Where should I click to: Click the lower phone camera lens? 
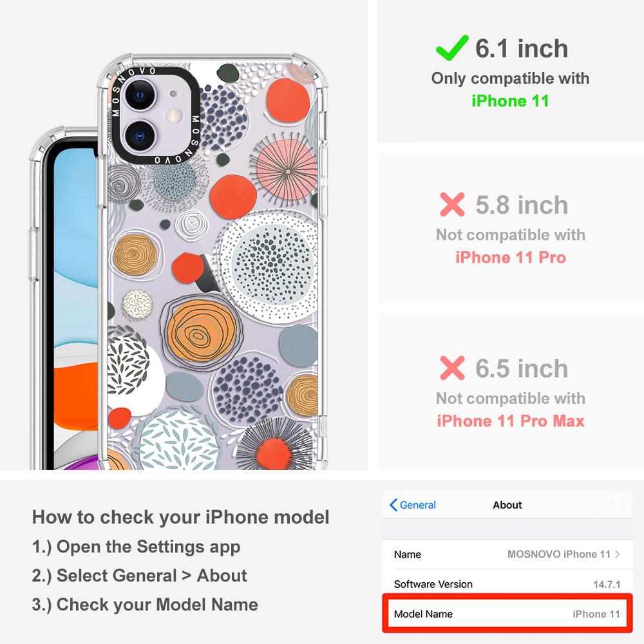[x=140, y=135]
